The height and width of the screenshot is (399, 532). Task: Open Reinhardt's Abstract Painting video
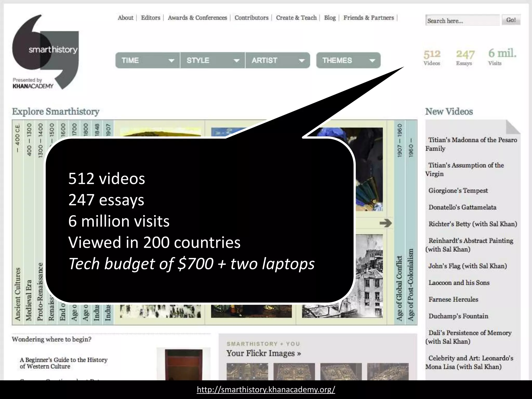coord(469,245)
